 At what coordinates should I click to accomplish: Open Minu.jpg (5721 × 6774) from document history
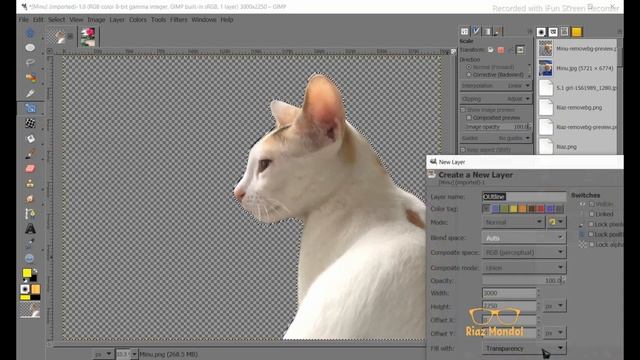(x=577, y=68)
